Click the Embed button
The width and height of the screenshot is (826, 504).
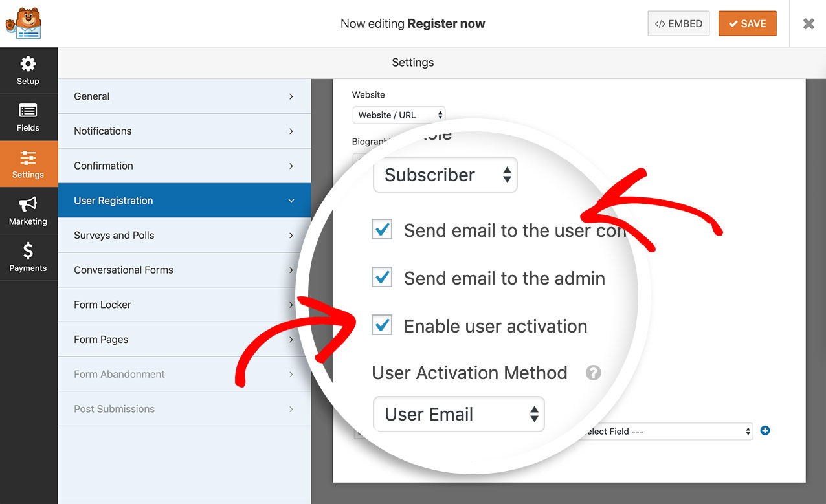click(678, 23)
